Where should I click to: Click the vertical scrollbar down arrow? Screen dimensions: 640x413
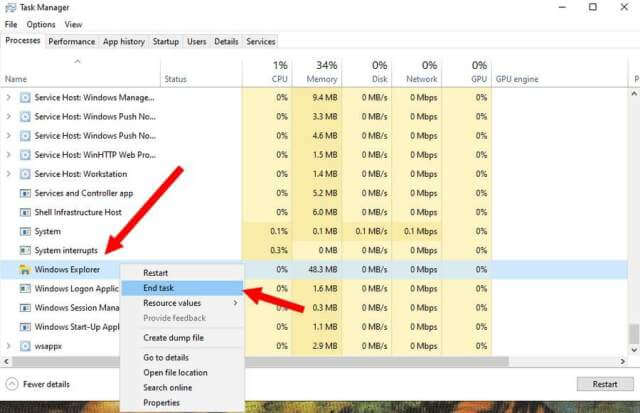click(634, 350)
